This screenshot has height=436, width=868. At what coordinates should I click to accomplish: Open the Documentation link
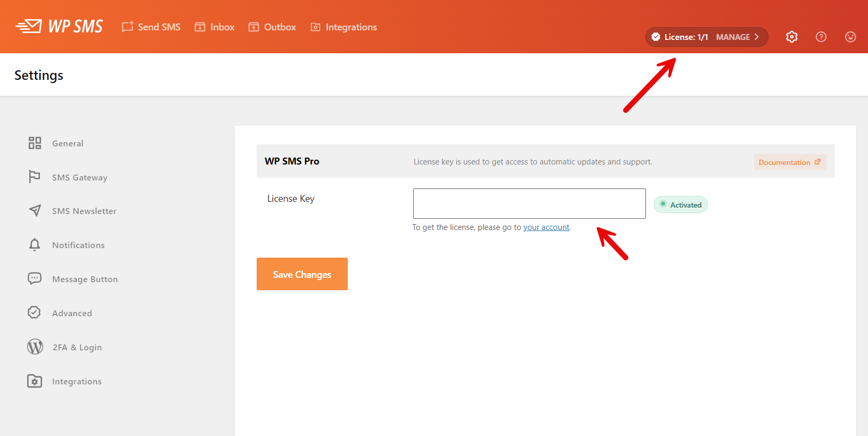790,162
